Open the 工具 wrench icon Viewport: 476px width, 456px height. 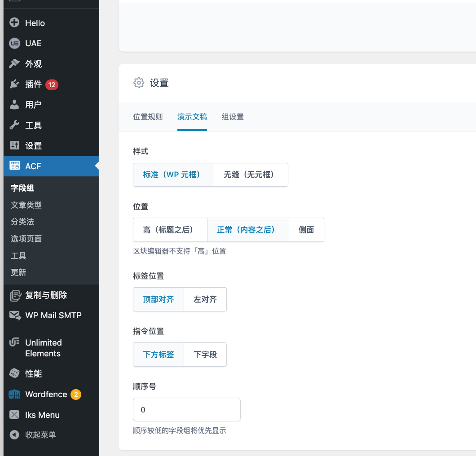(14, 125)
